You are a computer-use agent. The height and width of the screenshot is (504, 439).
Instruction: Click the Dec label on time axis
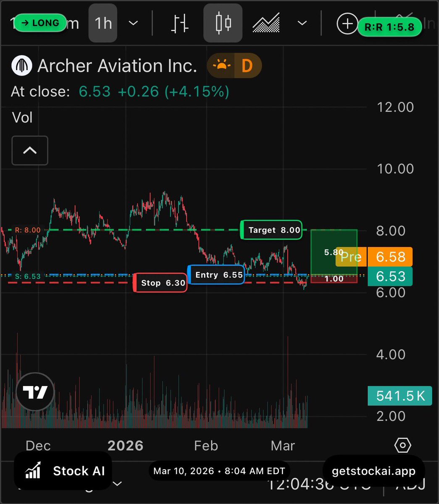pyautogui.click(x=38, y=446)
